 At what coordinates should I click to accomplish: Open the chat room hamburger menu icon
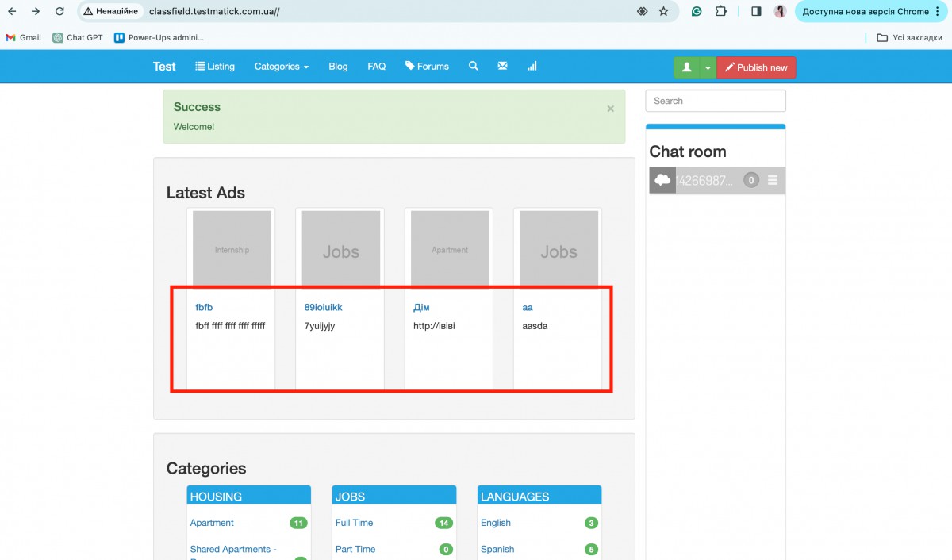tap(773, 181)
